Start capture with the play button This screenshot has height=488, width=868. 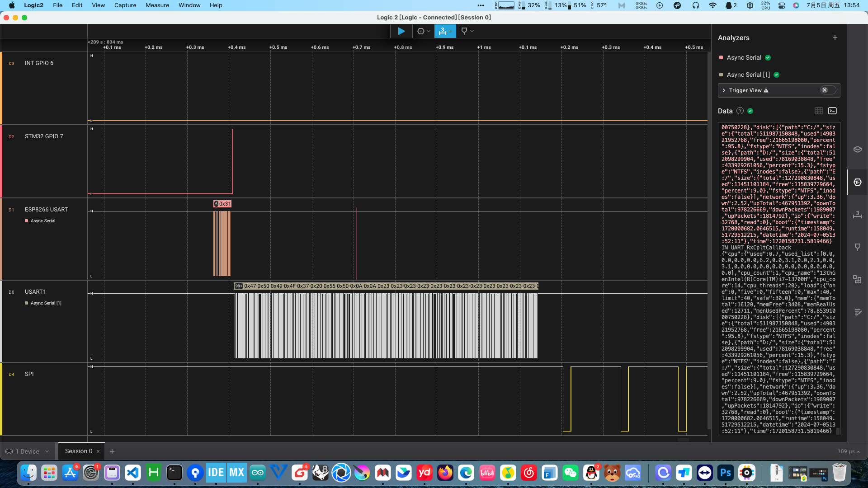(401, 31)
